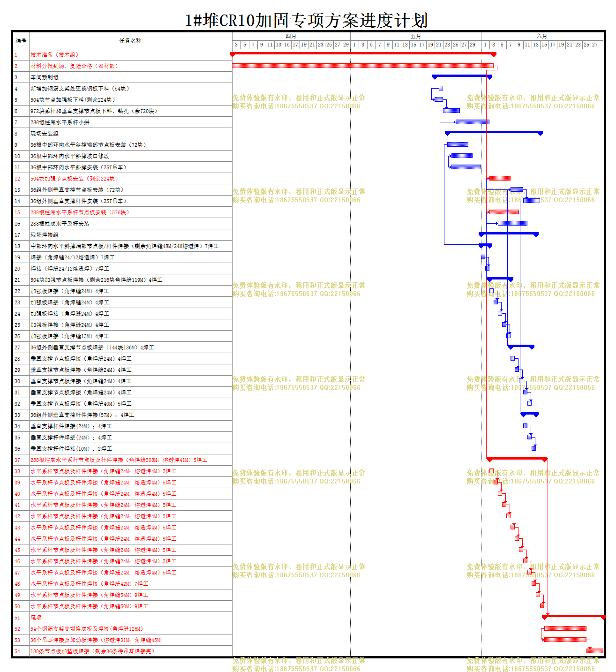Click row number 22 cell

pyautogui.click(x=21, y=291)
